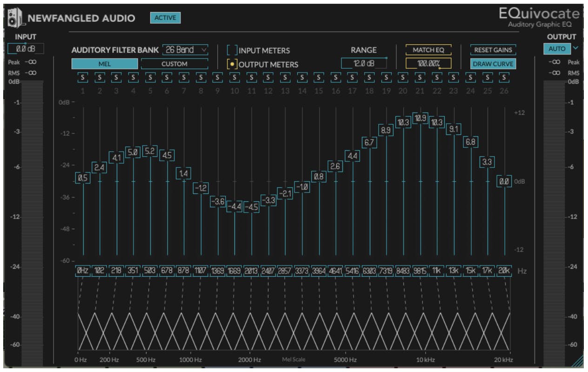This screenshot has width=588, height=372.
Task: Solo band 5 with its S button
Action: coord(150,77)
